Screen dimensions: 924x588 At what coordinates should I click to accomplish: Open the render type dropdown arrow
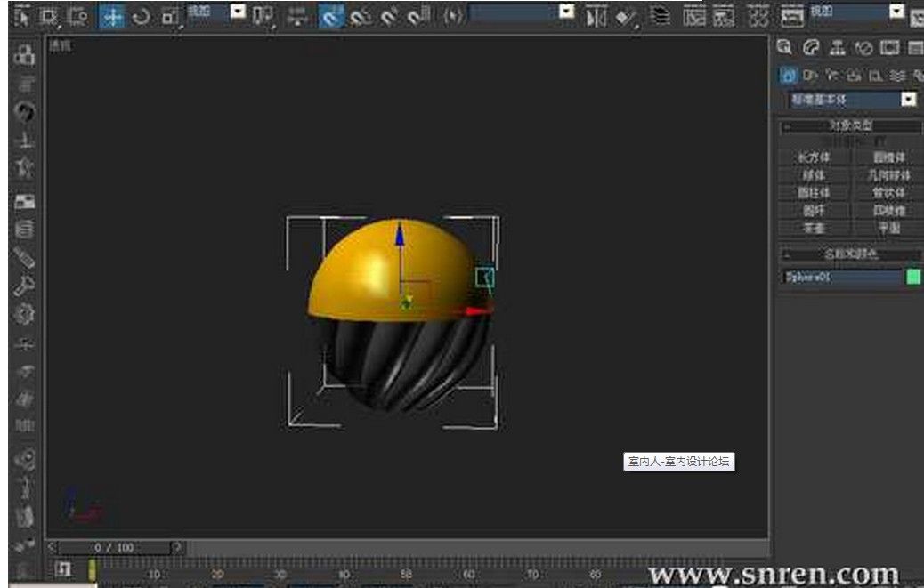click(x=896, y=12)
